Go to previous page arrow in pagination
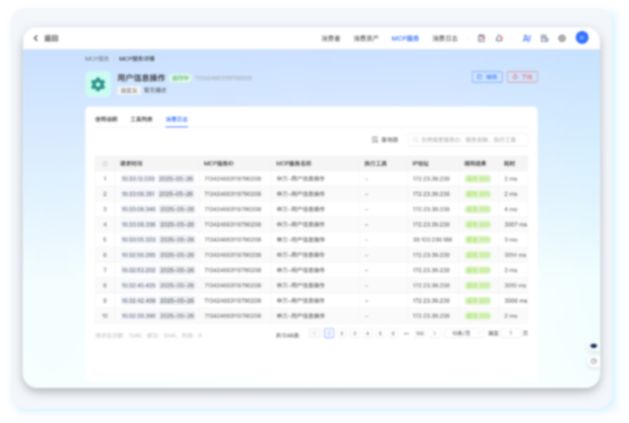629x423 pixels. (x=314, y=333)
